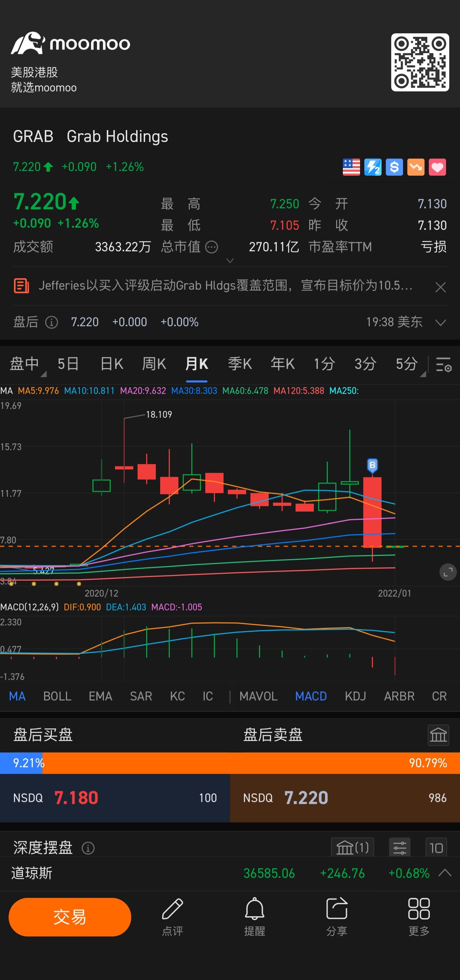Viewport: 460px width, 980px height.
Task: Open market cap info bubble icon
Action: coord(211,247)
